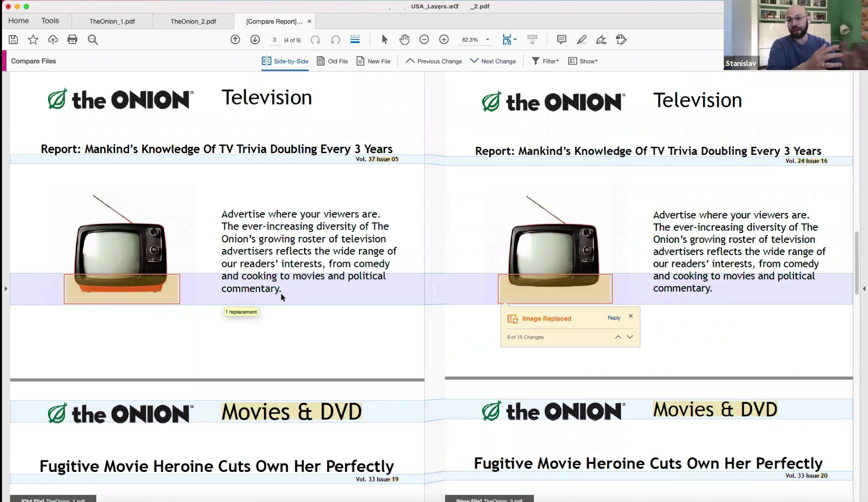Click the Save file icon
The image size is (868, 502).
14,40
